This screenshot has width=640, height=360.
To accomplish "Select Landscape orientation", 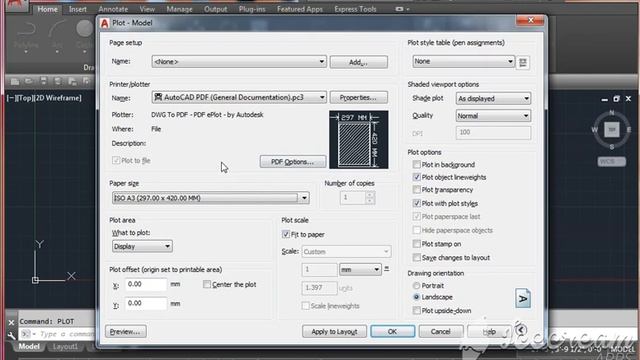I will 416,297.
